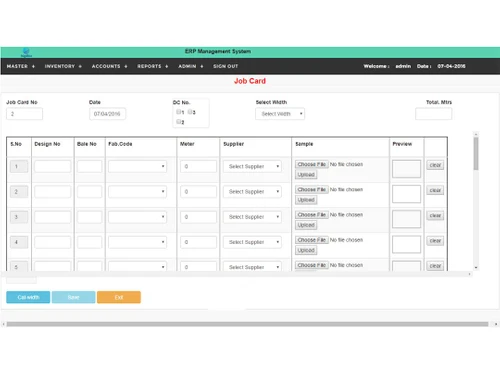Viewport: 500px width, 375px height.
Task: Open the ACCOUNTS menu
Action: [109, 66]
